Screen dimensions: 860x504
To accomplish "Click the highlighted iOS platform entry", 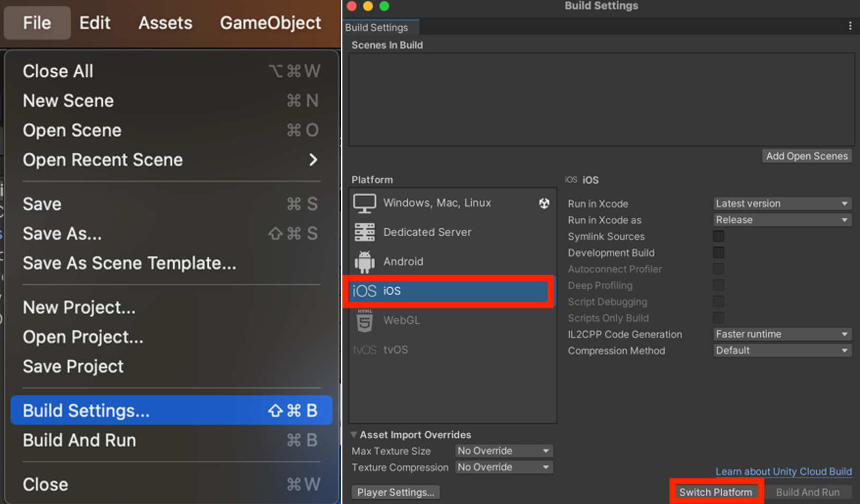I will (x=447, y=290).
